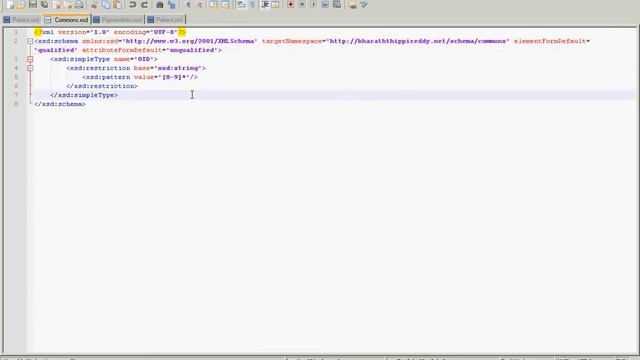The width and height of the screenshot is (640, 360).
Task: Close the current document icon
Action: click(x=56, y=5)
